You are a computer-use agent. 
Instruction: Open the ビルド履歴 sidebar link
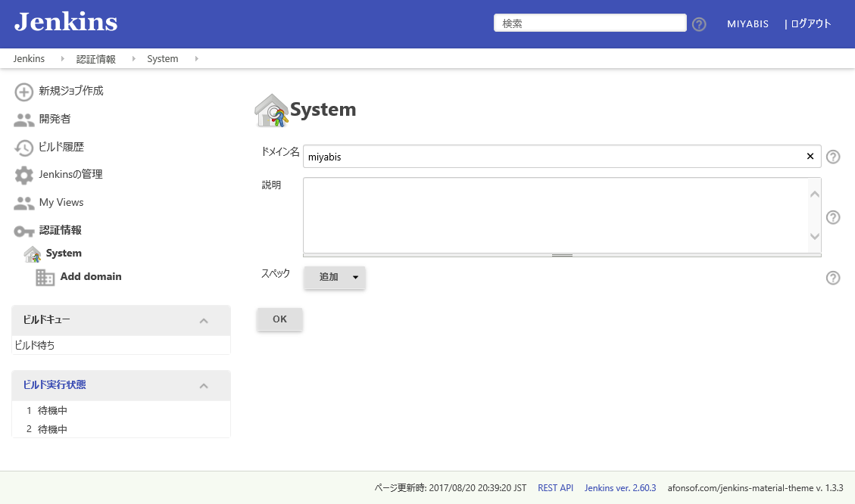tap(61, 147)
